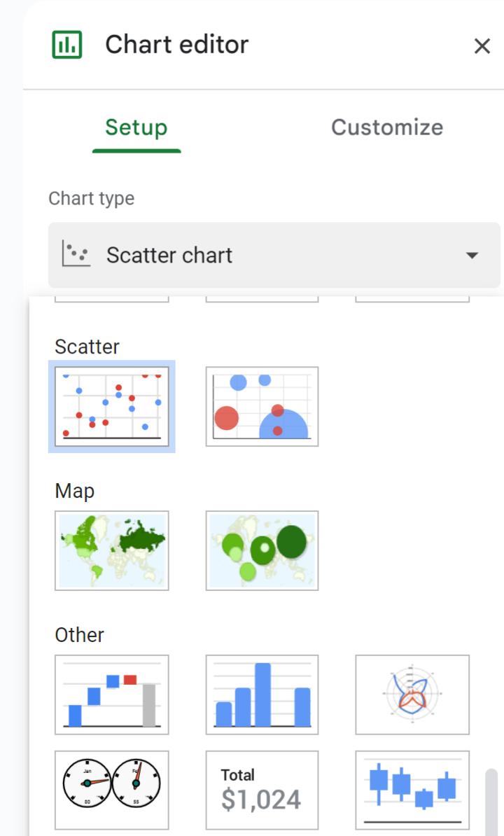This screenshot has width=504, height=836.
Task: Click the Map section heading
Action: pos(74,491)
